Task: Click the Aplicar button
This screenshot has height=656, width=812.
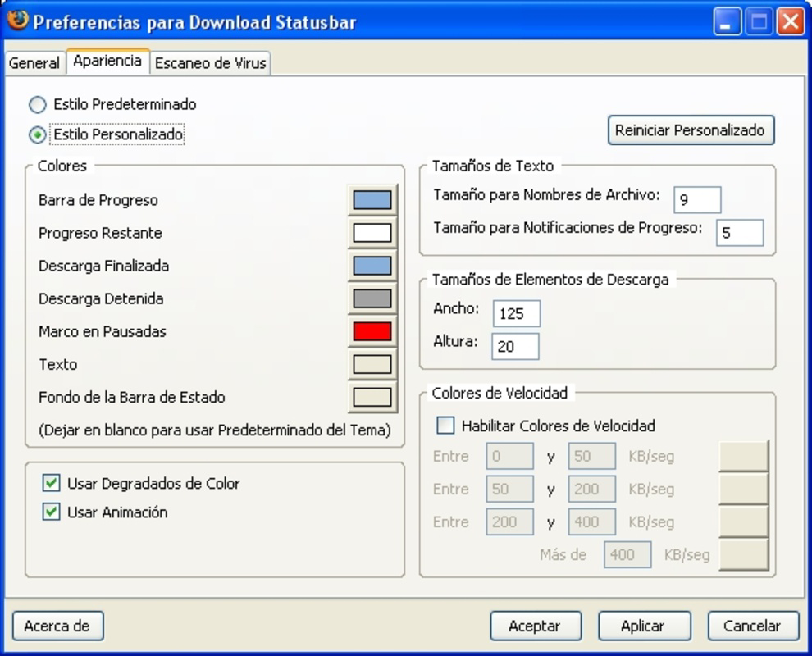Action: click(x=644, y=626)
